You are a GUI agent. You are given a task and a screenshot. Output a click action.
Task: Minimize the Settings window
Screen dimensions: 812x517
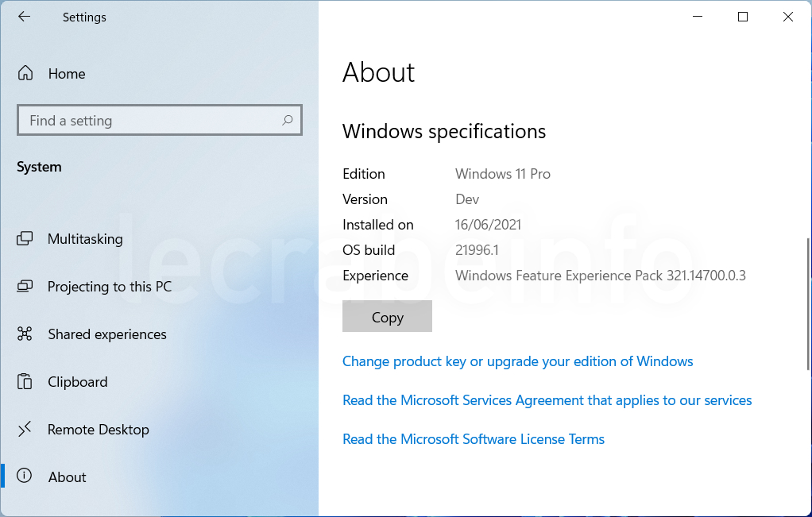pyautogui.click(x=698, y=17)
